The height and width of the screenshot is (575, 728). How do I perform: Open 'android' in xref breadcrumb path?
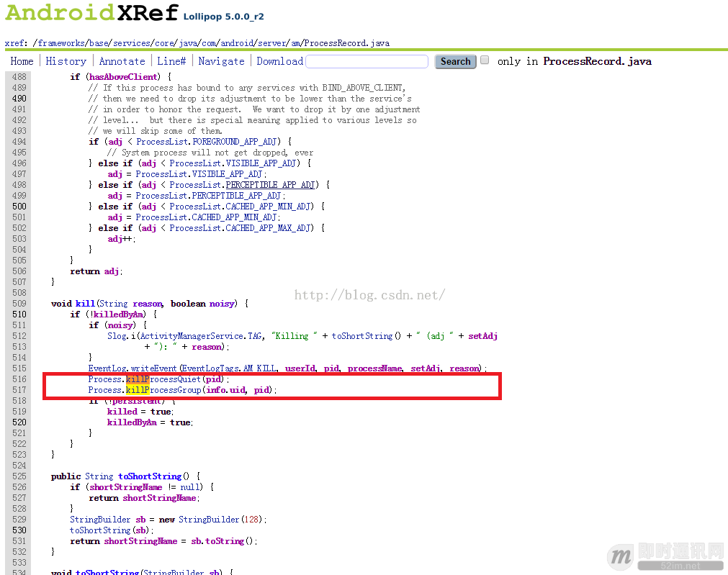pyautogui.click(x=237, y=43)
